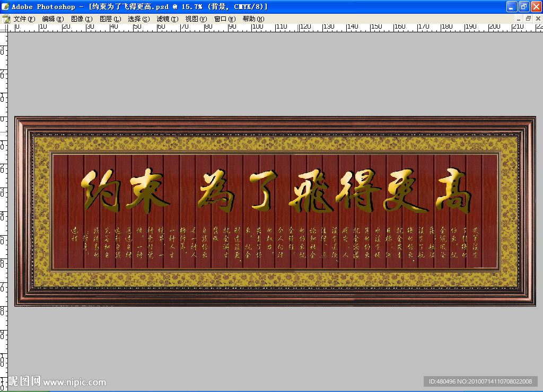This screenshot has height=392, width=543.
Task: Open the 编辑(E) edit menu
Action: tap(52, 19)
